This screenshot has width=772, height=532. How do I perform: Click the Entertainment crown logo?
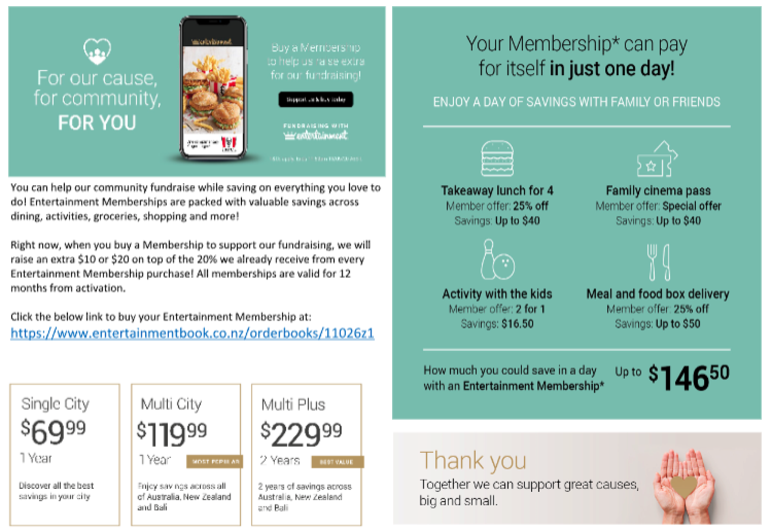point(315,135)
